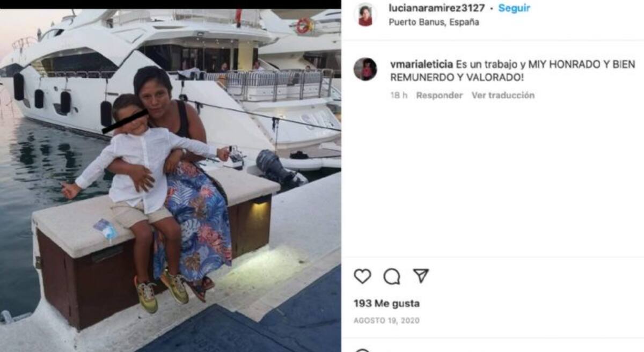Image resolution: width=644 pixels, height=352 pixels.
Task: Open Puerto Banus, España location
Action: click(434, 23)
